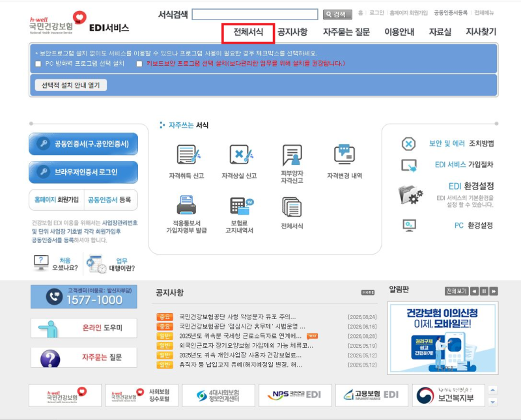
Task: Enable PC 방화벽 프로그램 선택 설치 checkbox
Action: pos(38,64)
